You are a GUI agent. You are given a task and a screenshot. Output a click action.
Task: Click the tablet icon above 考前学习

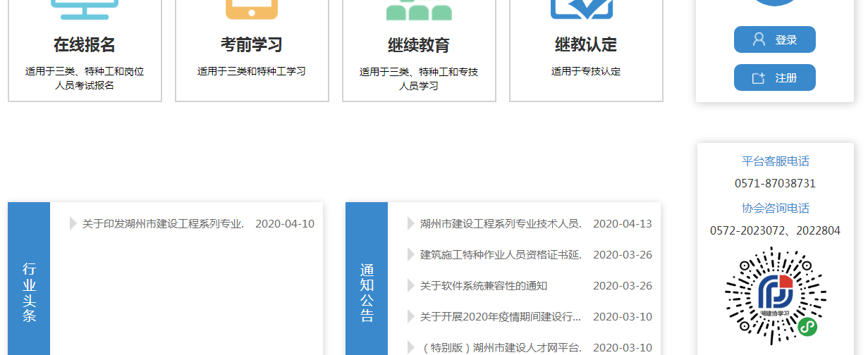click(x=252, y=9)
